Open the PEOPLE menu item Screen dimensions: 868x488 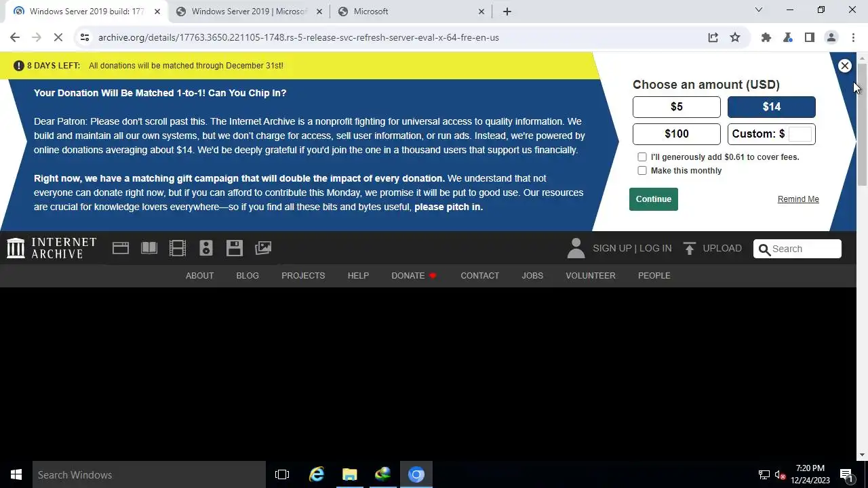point(654,275)
